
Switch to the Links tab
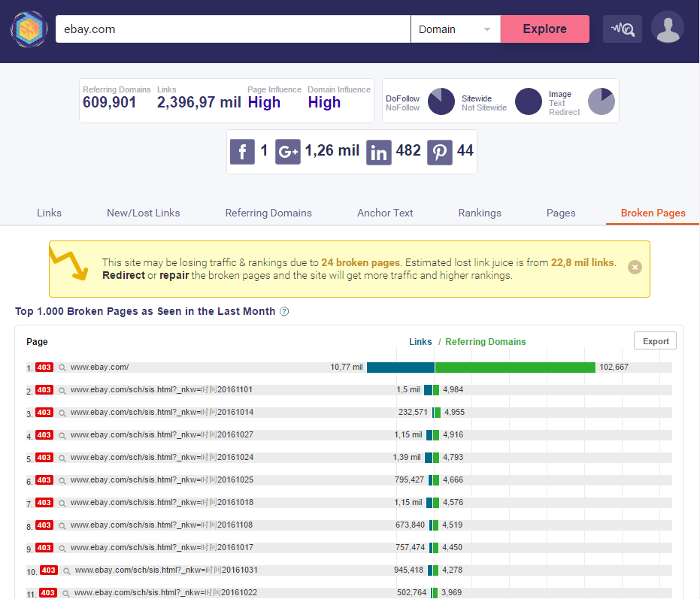coord(49,213)
